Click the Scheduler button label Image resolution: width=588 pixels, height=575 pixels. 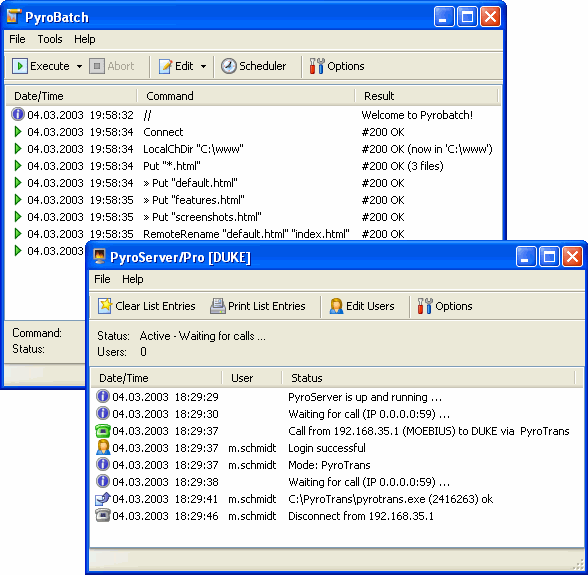pyautogui.click(x=262, y=66)
